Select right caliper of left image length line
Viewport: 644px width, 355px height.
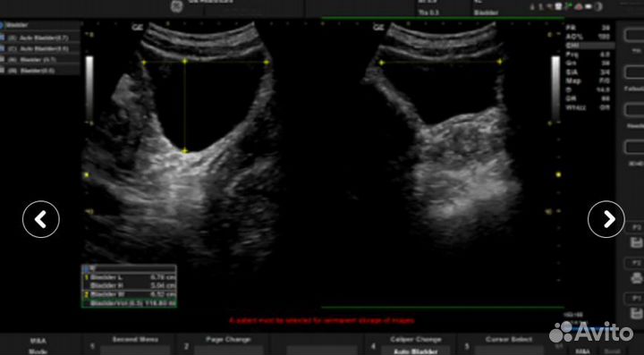coord(267,63)
